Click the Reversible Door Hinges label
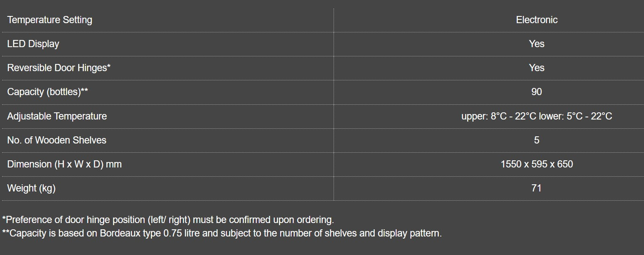 pyautogui.click(x=59, y=68)
